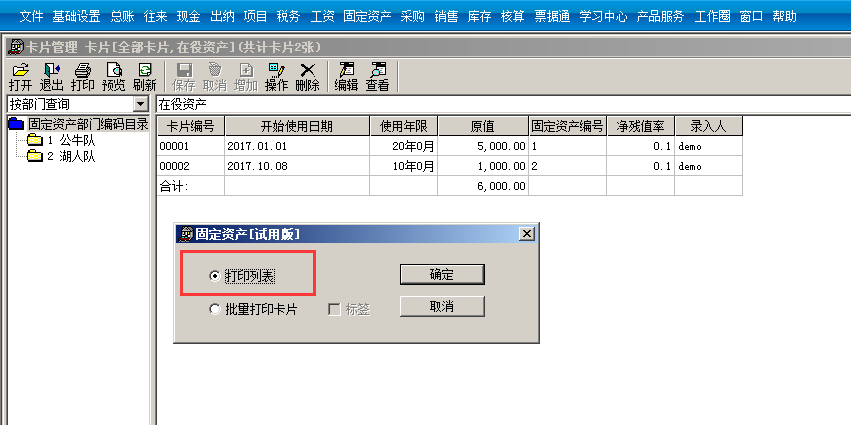Click the 退出 (Exit) toolbar icon
Image resolution: width=851 pixels, height=425 pixels.
[51, 76]
